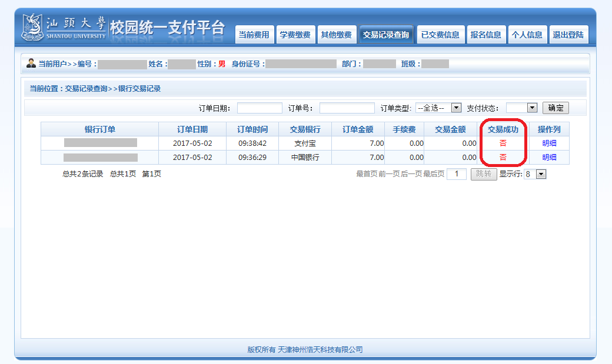Open the 报名信息 tab
The width and height of the screenshot is (612, 364).
(x=486, y=35)
